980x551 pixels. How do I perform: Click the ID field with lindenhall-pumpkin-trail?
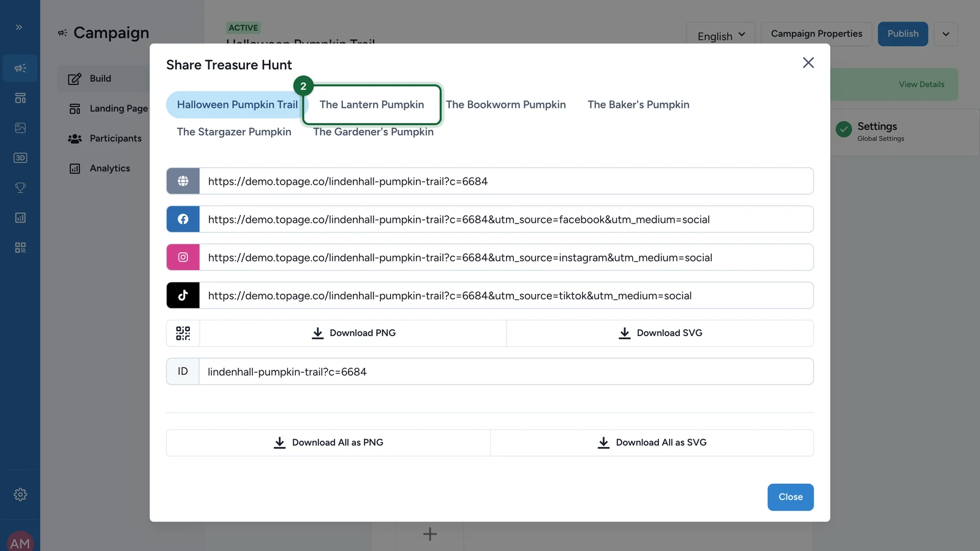507,372
